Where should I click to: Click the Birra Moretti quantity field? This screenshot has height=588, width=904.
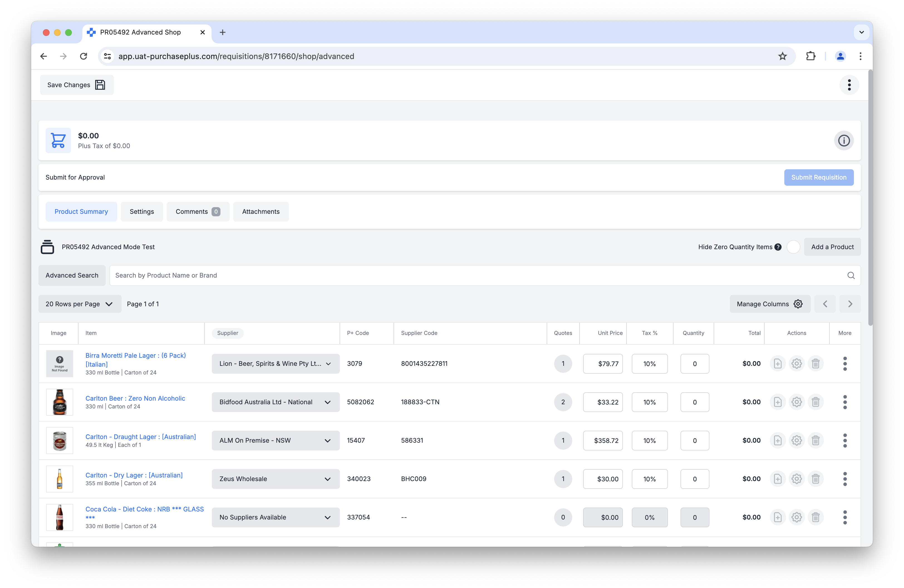click(694, 364)
